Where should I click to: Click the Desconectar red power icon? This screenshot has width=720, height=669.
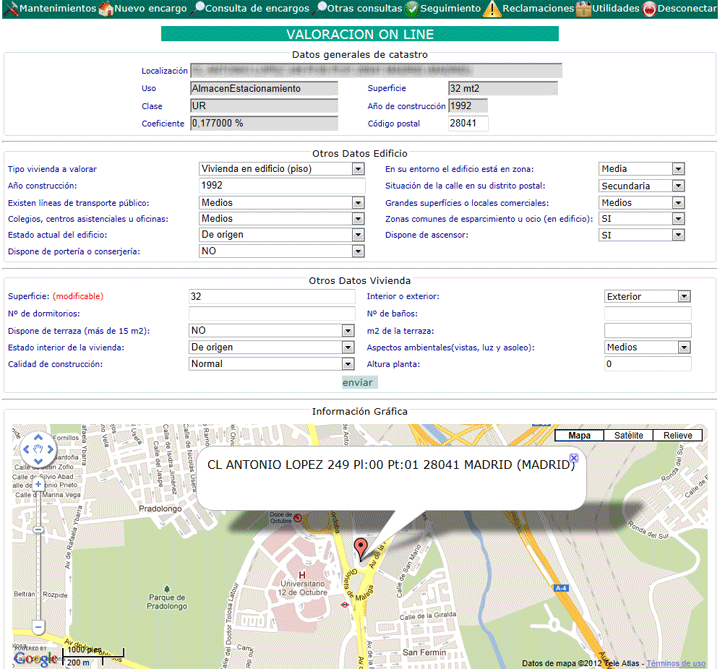649,9
